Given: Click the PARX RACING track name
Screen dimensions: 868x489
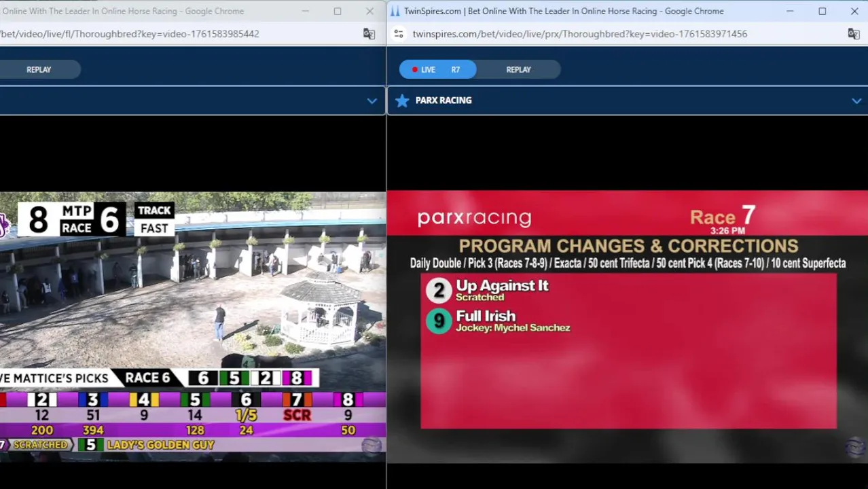Looking at the screenshot, I should 444,101.
